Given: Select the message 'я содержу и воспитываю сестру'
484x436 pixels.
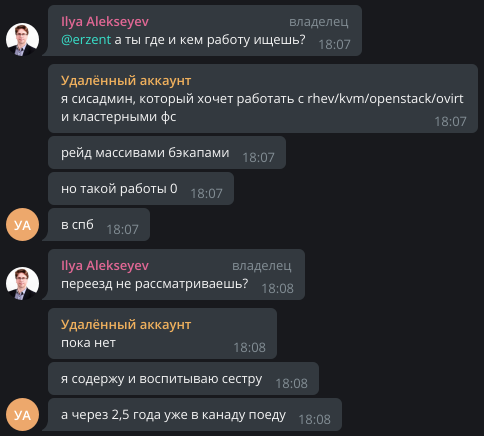Looking at the screenshot, I should (183, 378).
